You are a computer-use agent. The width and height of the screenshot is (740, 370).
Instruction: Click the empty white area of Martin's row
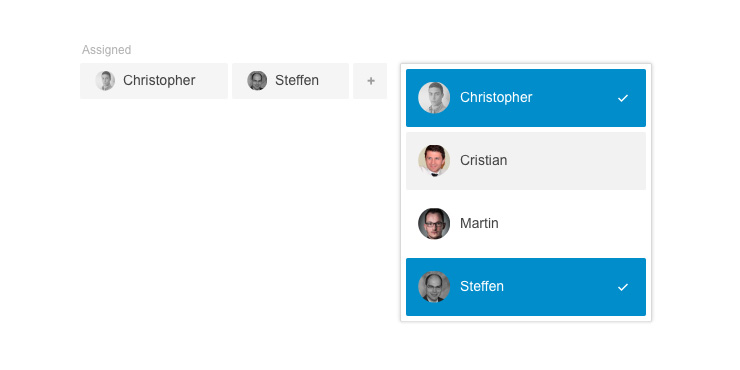tap(571, 224)
